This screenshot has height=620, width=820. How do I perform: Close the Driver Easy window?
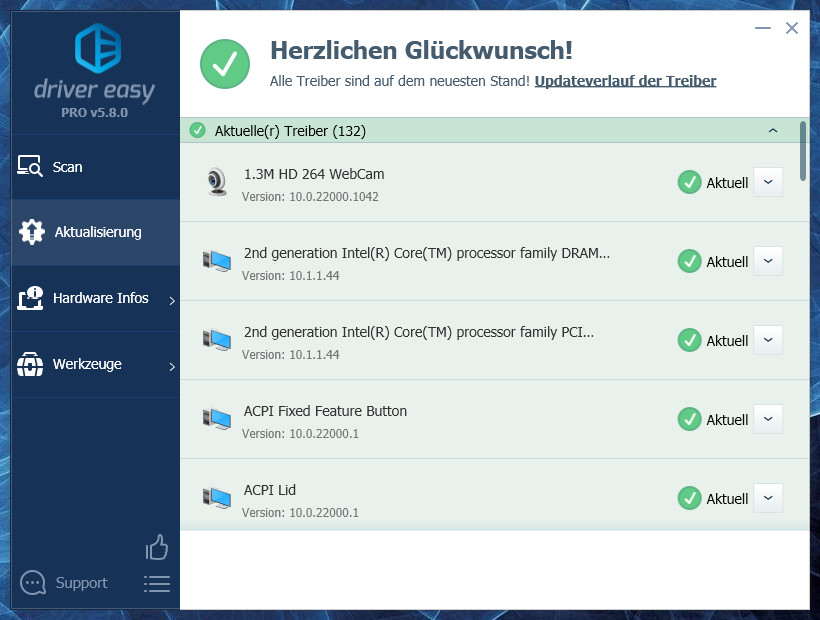point(792,28)
